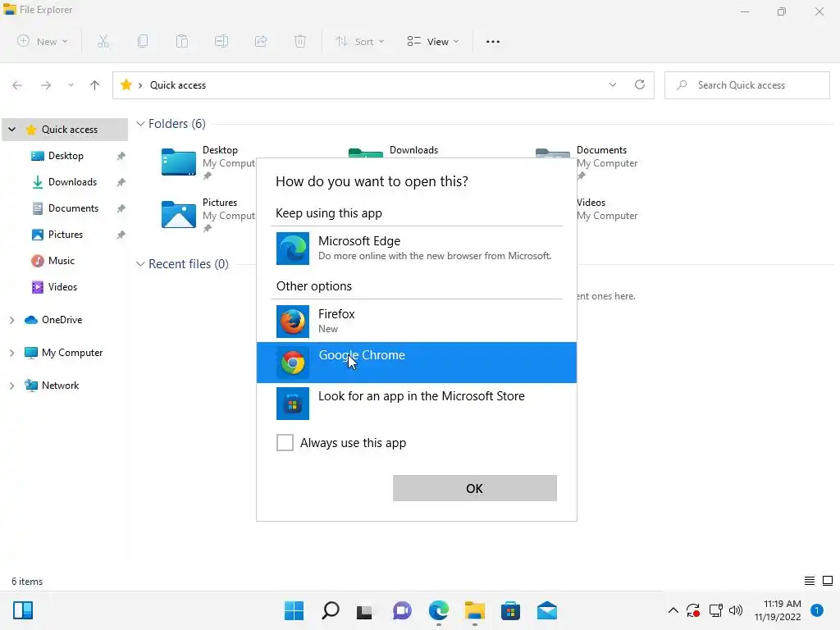Image resolution: width=840 pixels, height=630 pixels.
Task: Select the Microsoft Edge app icon in the dialog
Action: click(x=293, y=248)
